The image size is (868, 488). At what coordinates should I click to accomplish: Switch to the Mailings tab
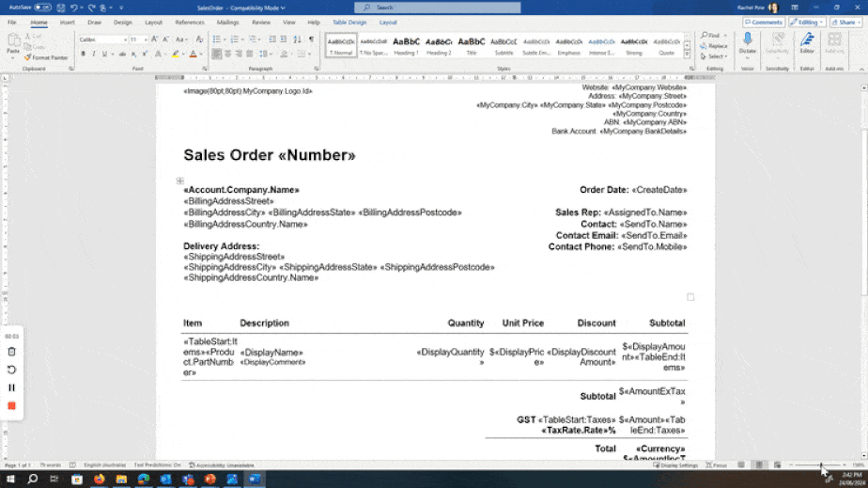227,22
